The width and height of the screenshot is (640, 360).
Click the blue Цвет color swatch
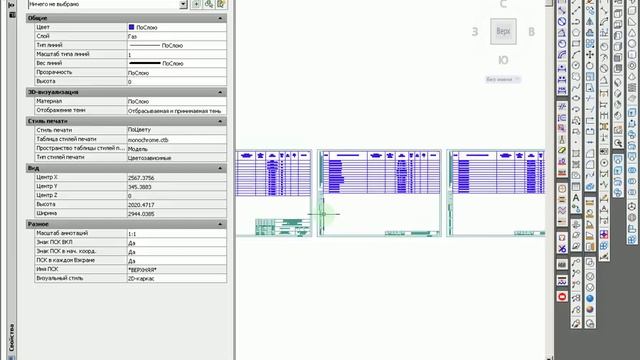tap(131, 27)
